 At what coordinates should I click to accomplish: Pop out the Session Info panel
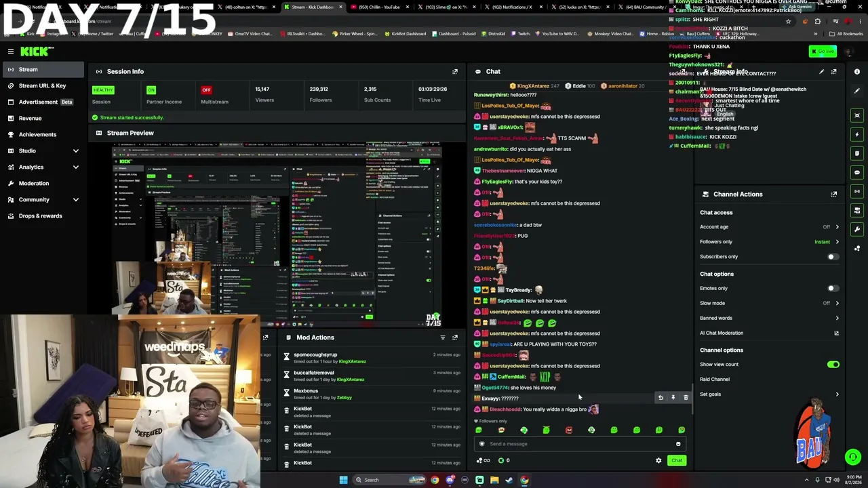point(455,71)
